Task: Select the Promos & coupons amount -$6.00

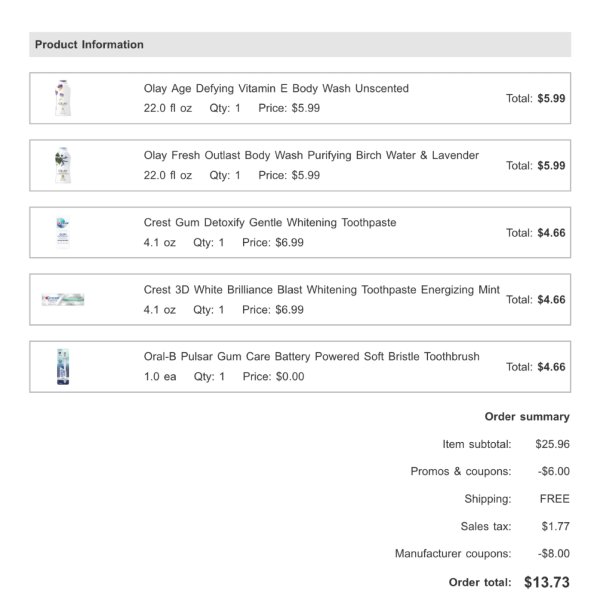Action: (x=553, y=471)
